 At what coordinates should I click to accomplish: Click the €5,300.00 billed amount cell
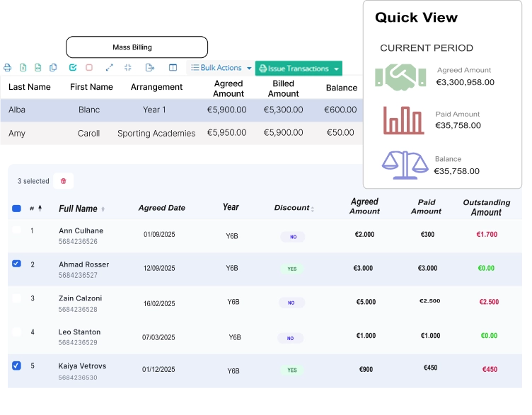pos(283,110)
